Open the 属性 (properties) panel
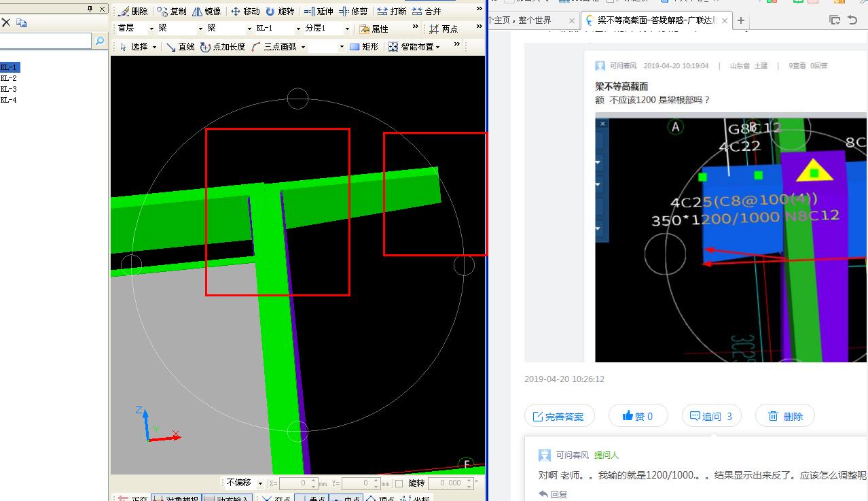The width and height of the screenshot is (868, 501). click(374, 29)
